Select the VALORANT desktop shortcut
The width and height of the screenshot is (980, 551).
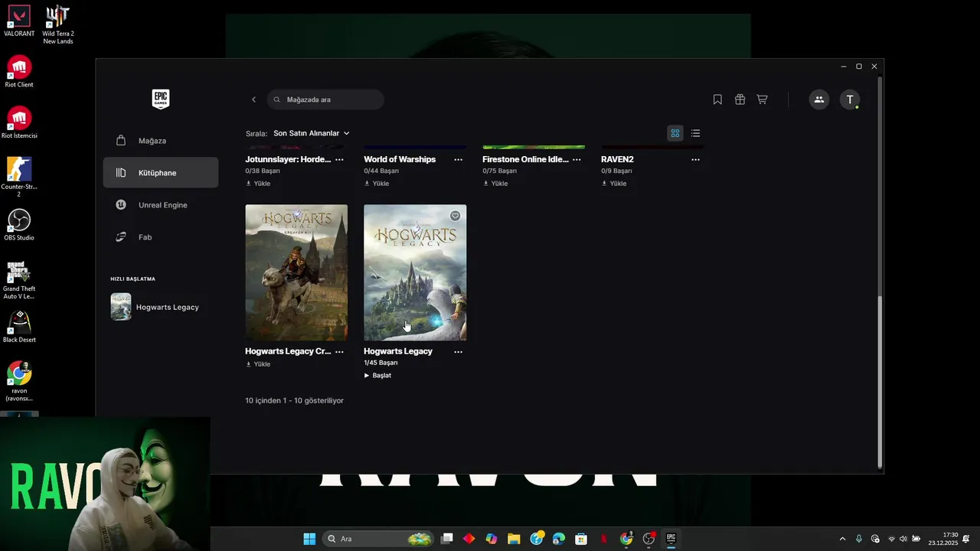tap(19, 21)
